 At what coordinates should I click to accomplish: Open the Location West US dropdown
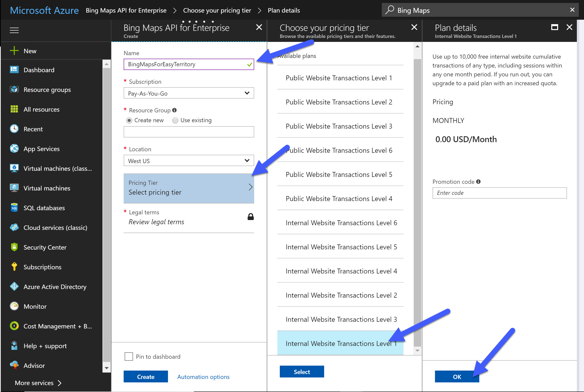point(189,160)
